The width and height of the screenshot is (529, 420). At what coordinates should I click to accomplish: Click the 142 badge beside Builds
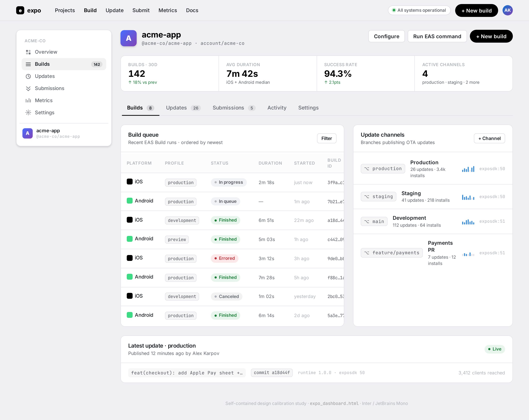pos(97,64)
